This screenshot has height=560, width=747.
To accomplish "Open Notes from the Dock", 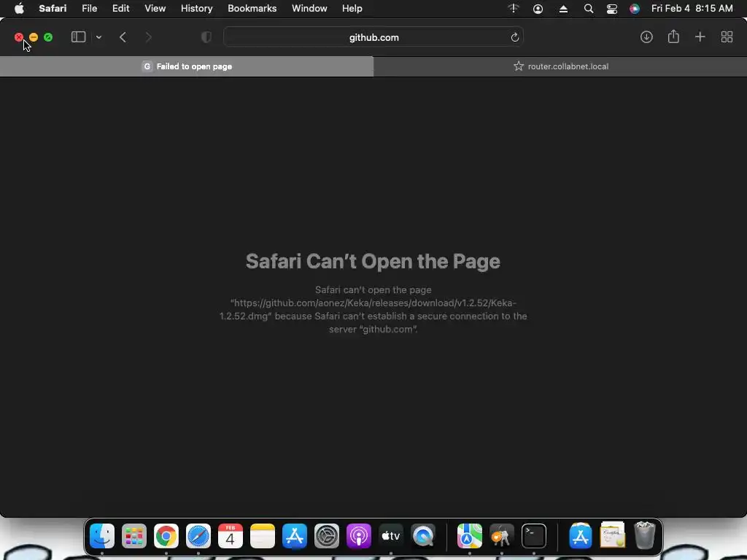I will click(x=263, y=536).
